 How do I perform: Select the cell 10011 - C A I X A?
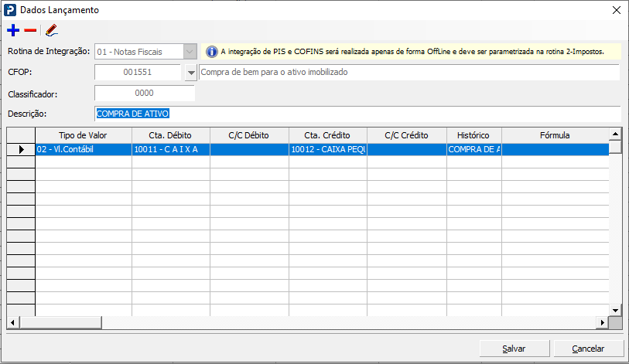point(171,149)
